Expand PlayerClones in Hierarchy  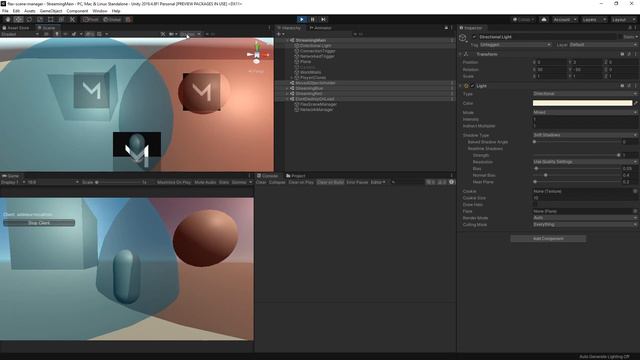point(291,78)
